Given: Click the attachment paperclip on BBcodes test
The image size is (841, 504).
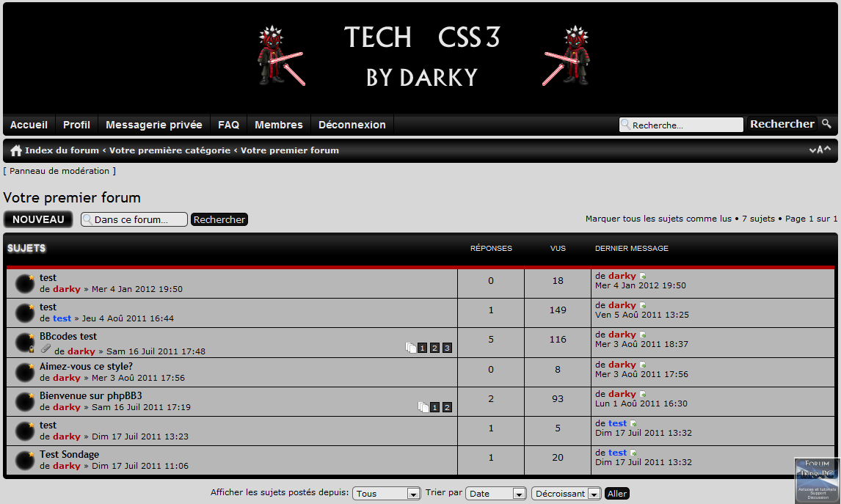Looking at the screenshot, I should tap(45, 349).
